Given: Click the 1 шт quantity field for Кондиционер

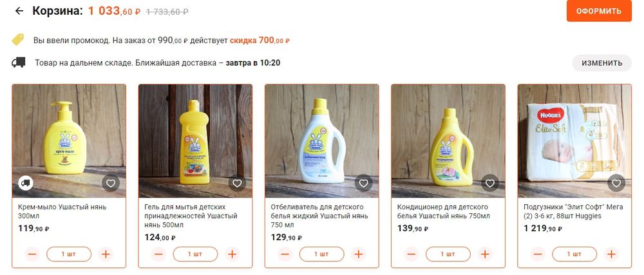Looking at the screenshot, I should point(448,254).
